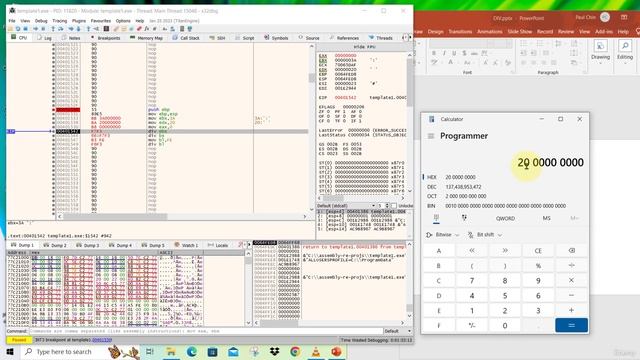Select the Watch 1 tab
Viewport: 640px width, 360px height.
point(186,245)
